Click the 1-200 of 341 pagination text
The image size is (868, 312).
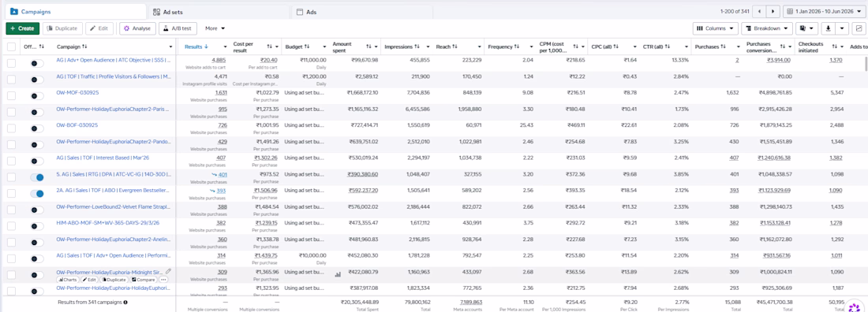click(x=735, y=11)
